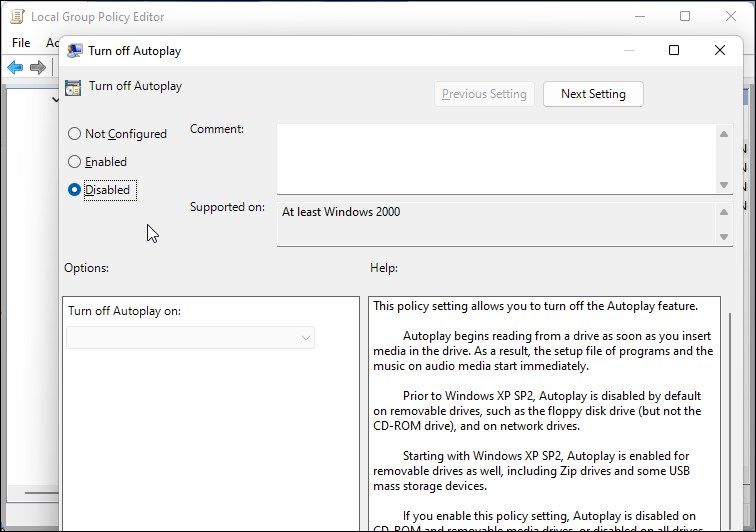756x532 pixels.
Task: Click the 'Starting with Windows XP SP2' help paragraph
Action: pos(531,471)
